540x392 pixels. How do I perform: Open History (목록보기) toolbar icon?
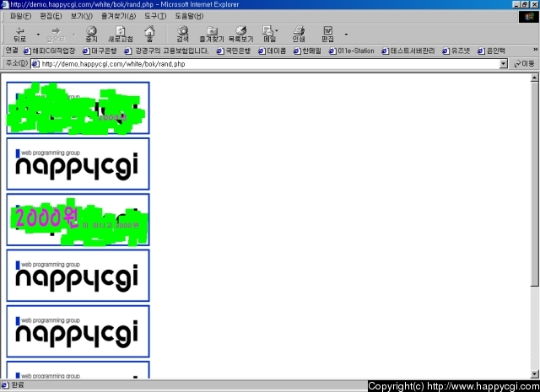tap(240, 35)
